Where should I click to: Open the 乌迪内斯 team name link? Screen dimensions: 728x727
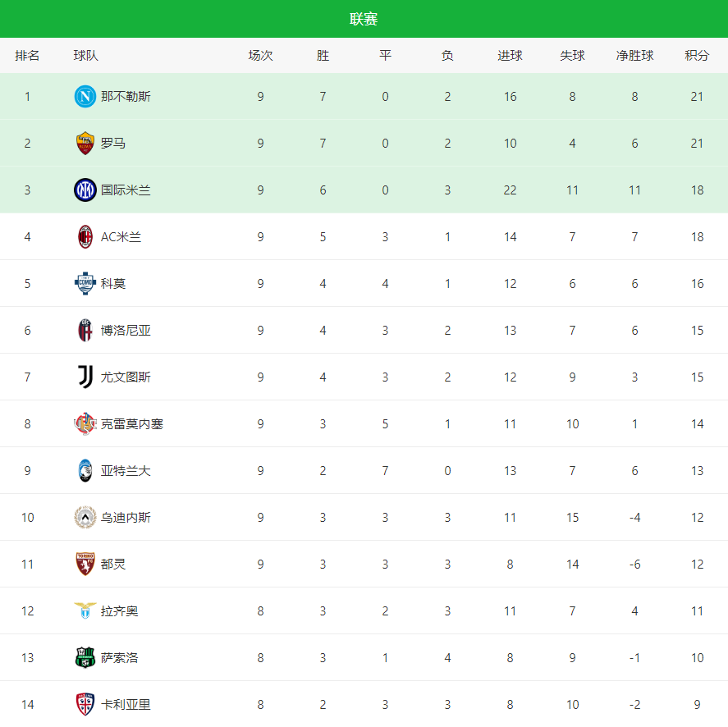(126, 518)
